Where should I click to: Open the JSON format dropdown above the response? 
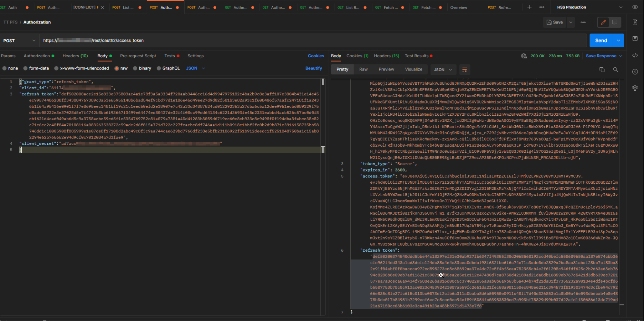point(443,69)
